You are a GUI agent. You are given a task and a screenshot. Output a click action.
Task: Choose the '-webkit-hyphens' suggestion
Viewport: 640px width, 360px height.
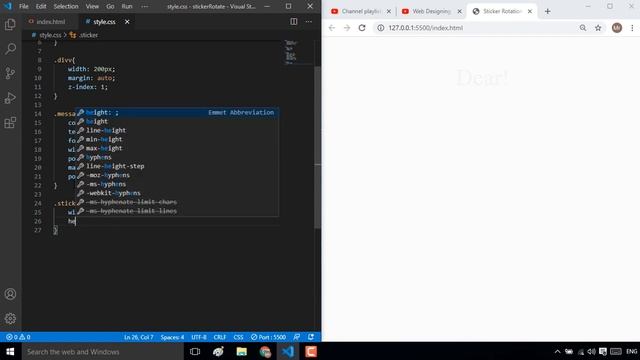(x=177, y=193)
